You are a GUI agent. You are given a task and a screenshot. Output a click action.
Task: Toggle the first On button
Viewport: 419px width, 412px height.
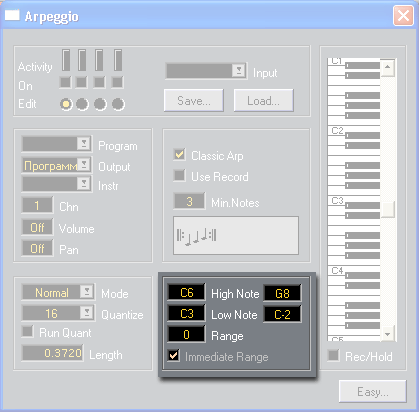[65, 82]
